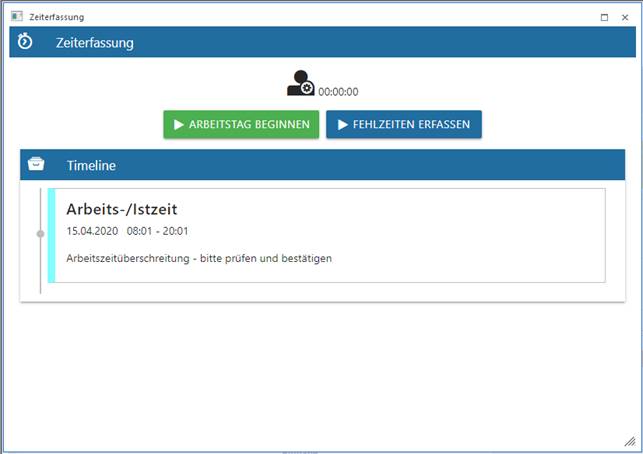The width and height of the screenshot is (643, 454).
Task: Click the resize grip at window corner
Action: point(628,441)
